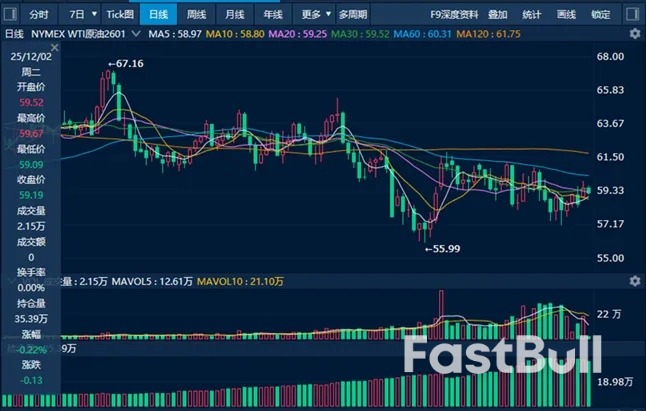Image resolution: width=646 pixels, height=411 pixels.
Task: Toggle the left sidebar panel icon
Action: click(x=9, y=14)
